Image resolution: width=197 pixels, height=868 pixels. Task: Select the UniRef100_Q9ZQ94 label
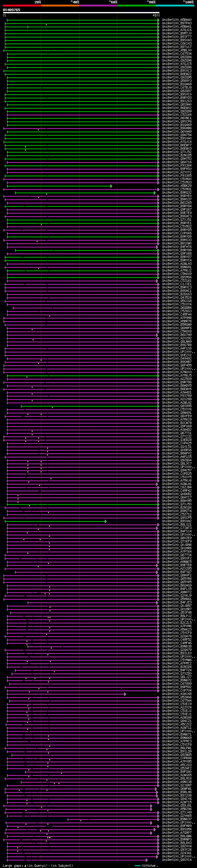point(177,57)
